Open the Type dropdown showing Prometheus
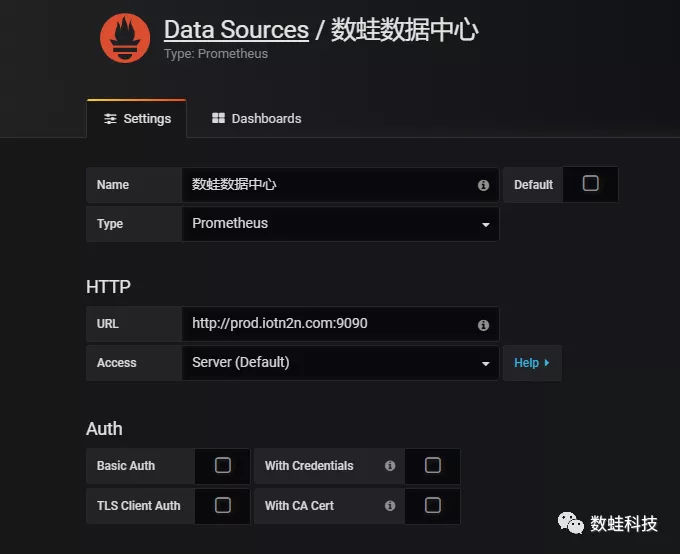The height and width of the screenshot is (554, 680). pos(340,224)
